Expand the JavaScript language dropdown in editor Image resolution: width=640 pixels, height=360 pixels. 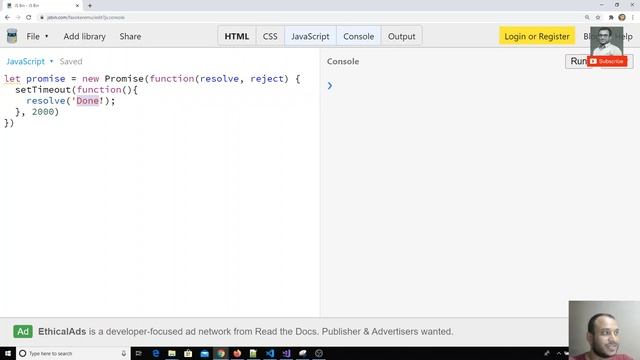(x=29, y=61)
